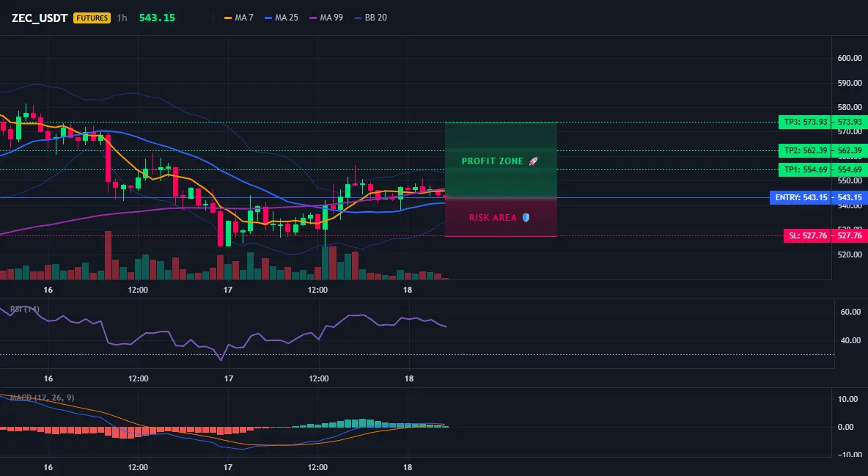This screenshot has height=476, width=868.
Task: Click the 580.00 price axis label
Action: (850, 108)
